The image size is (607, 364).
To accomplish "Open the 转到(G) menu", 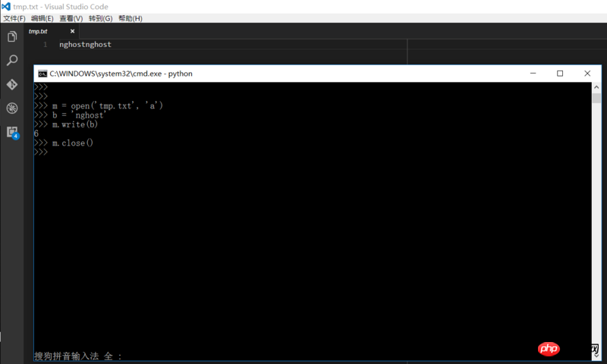I will click(100, 18).
